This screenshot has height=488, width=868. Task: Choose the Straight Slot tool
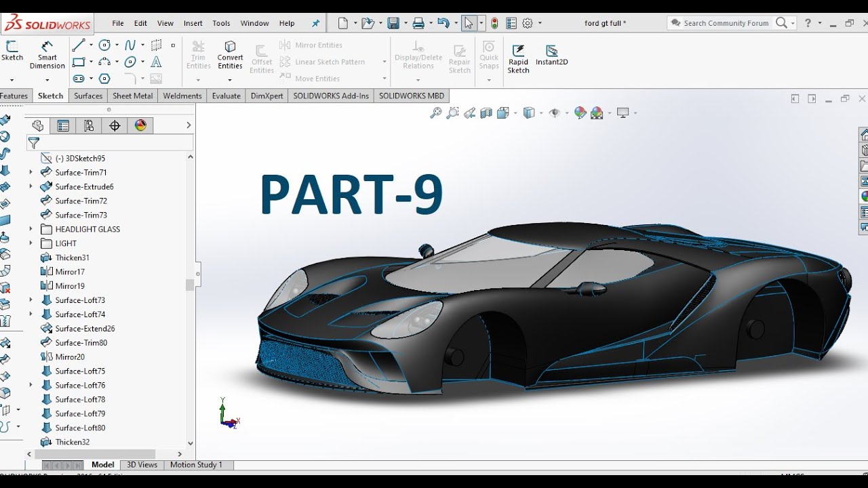tap(79, 78)
